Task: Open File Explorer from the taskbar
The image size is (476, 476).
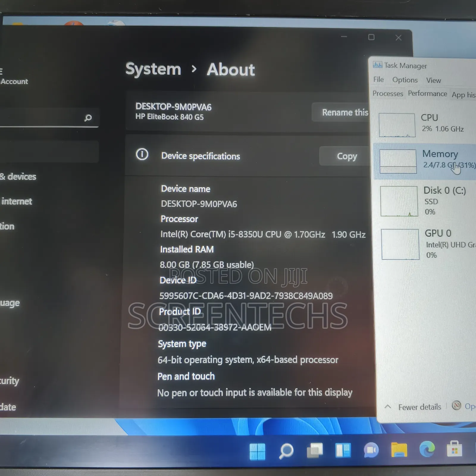Action: pos(399,450)
